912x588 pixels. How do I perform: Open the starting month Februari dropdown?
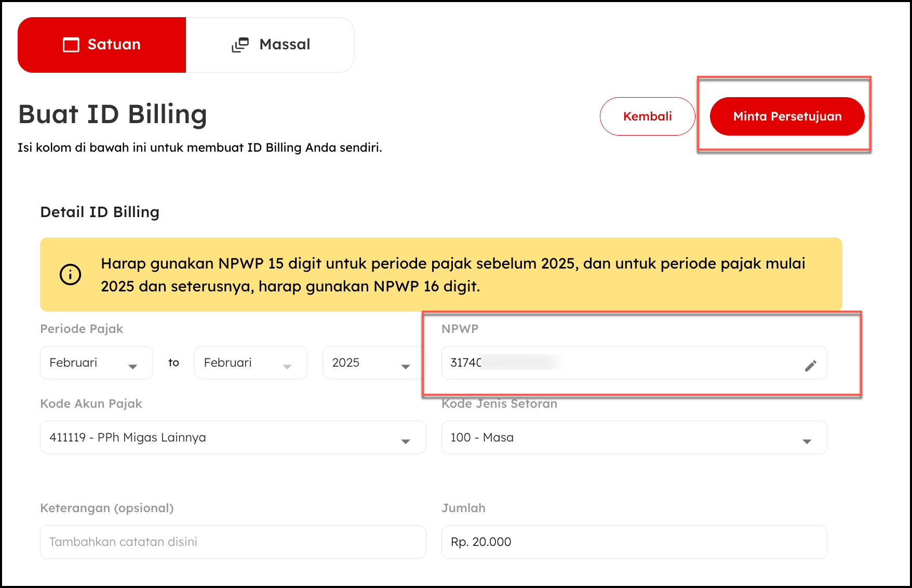pos(96,363)
